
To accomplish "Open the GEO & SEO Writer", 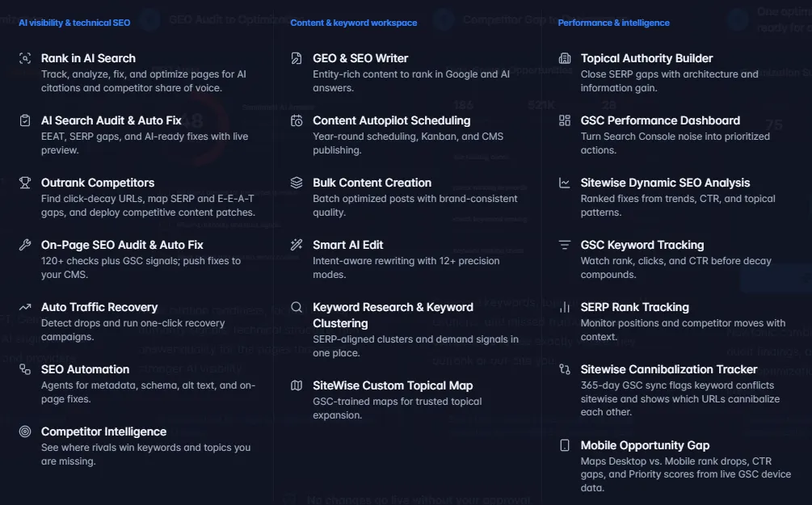I will pyautogui.click(x=360, y=58).
